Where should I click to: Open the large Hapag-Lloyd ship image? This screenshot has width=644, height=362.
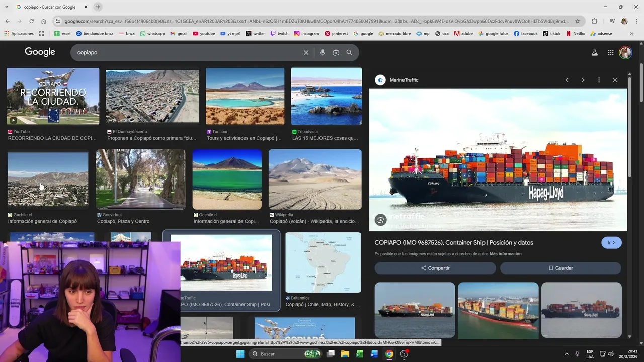(x=498, y=160)
